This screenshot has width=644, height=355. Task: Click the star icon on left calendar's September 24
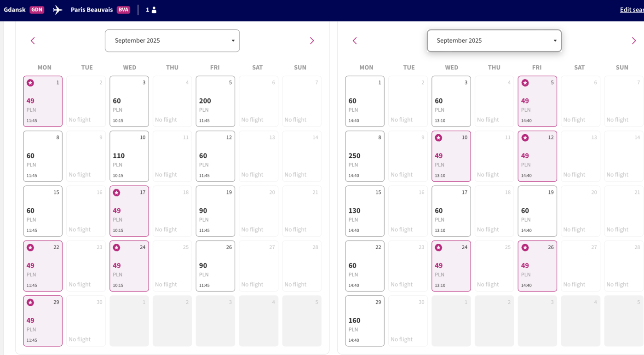click(x=117, y=247)
